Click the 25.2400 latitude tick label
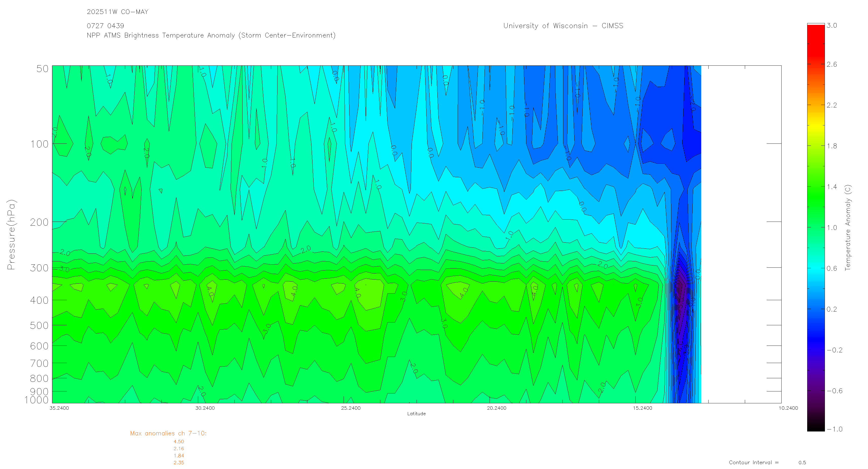 (350, 408)
